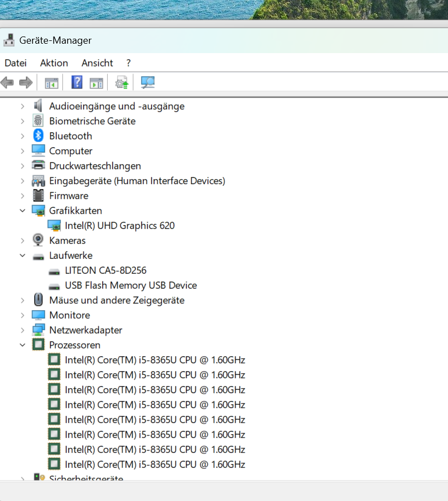
Task: Expand the Bluetooth node
Action: click(22, 136)
